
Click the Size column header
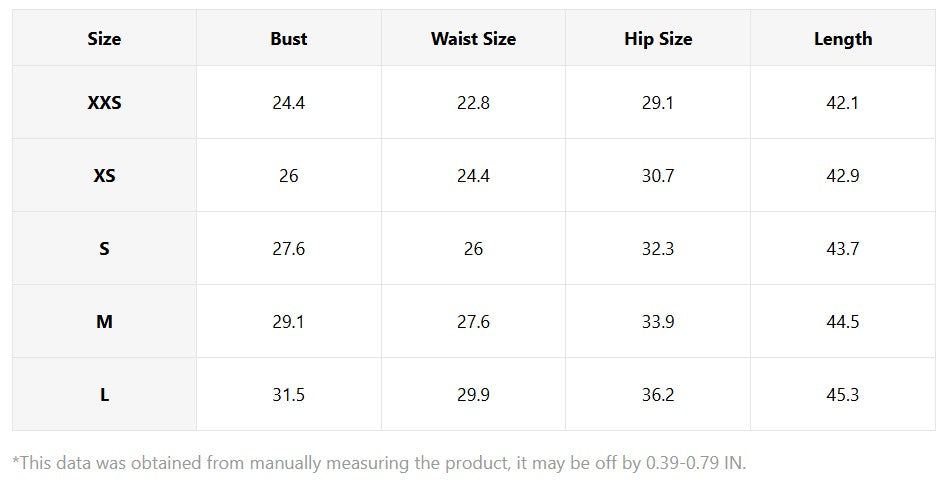(x=104, y=39)
